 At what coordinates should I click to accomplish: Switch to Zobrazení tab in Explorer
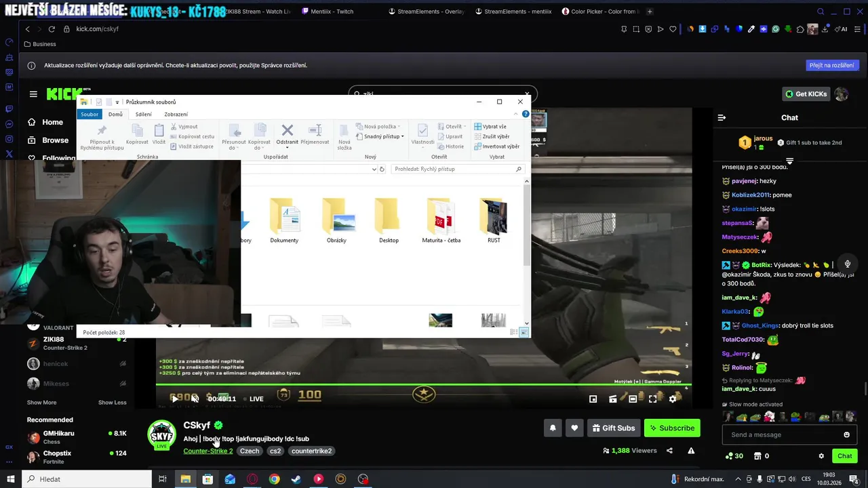click(176, 115)
